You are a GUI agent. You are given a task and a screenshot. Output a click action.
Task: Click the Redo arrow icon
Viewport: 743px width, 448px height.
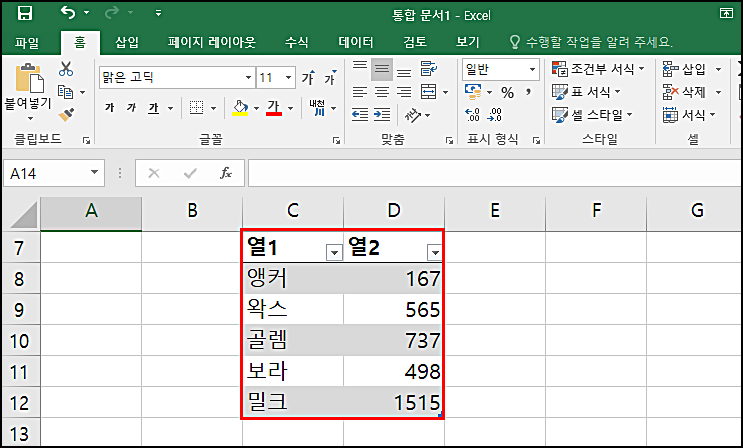(x=112, y=13)
